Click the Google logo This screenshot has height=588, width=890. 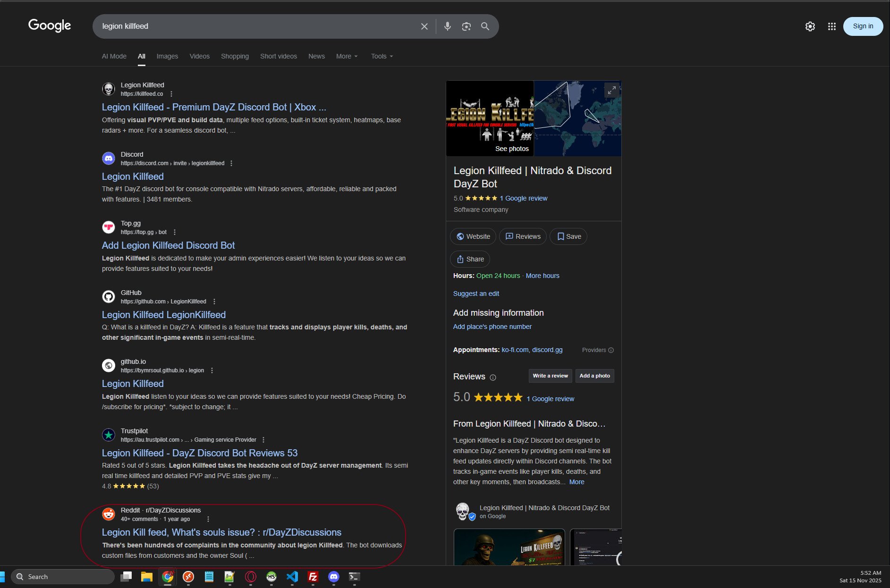pos(50,25)
